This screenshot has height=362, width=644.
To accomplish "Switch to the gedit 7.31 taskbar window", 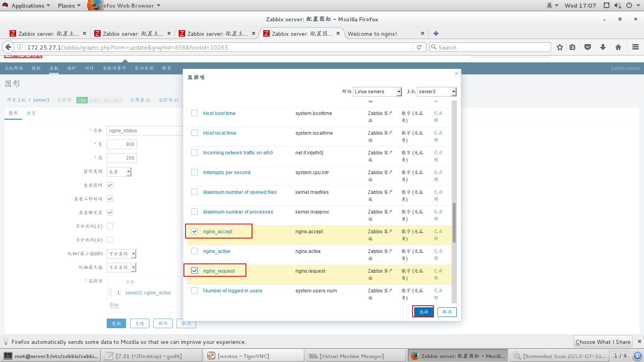I will (x=153, y=356).
